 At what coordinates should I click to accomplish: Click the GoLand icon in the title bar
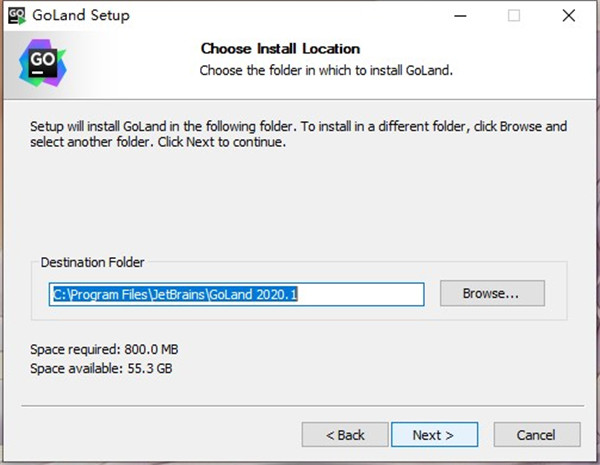coord(17,16)
